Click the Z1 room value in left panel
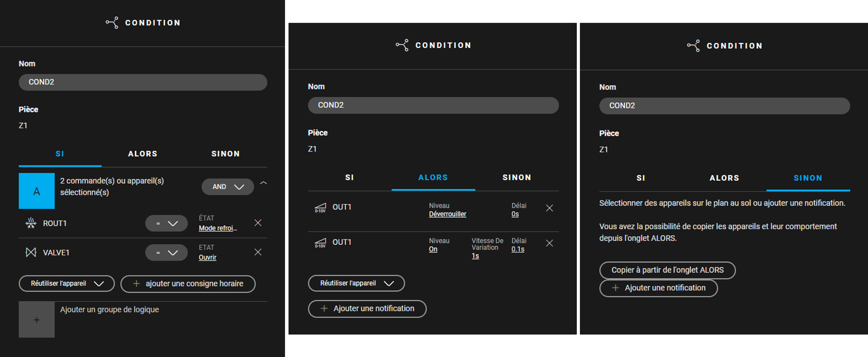 [23, 125]
